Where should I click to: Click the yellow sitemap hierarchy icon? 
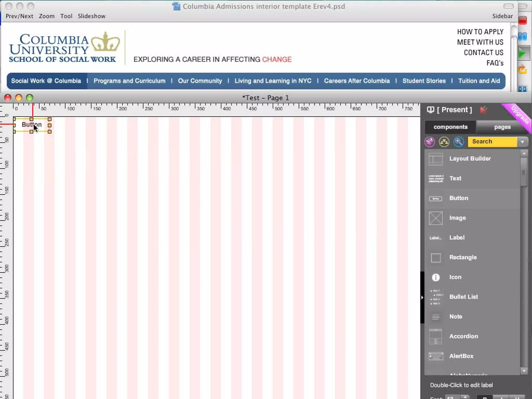[x=444, y=142]
